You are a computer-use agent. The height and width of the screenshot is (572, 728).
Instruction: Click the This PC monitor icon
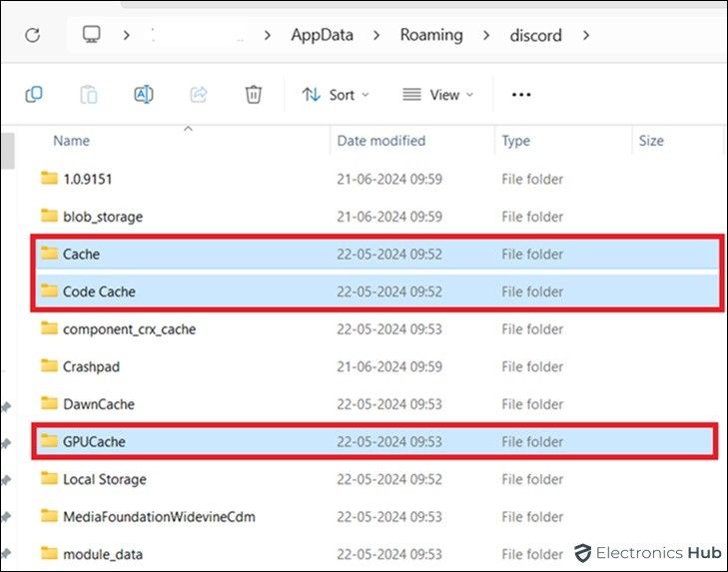click(92, 35)
